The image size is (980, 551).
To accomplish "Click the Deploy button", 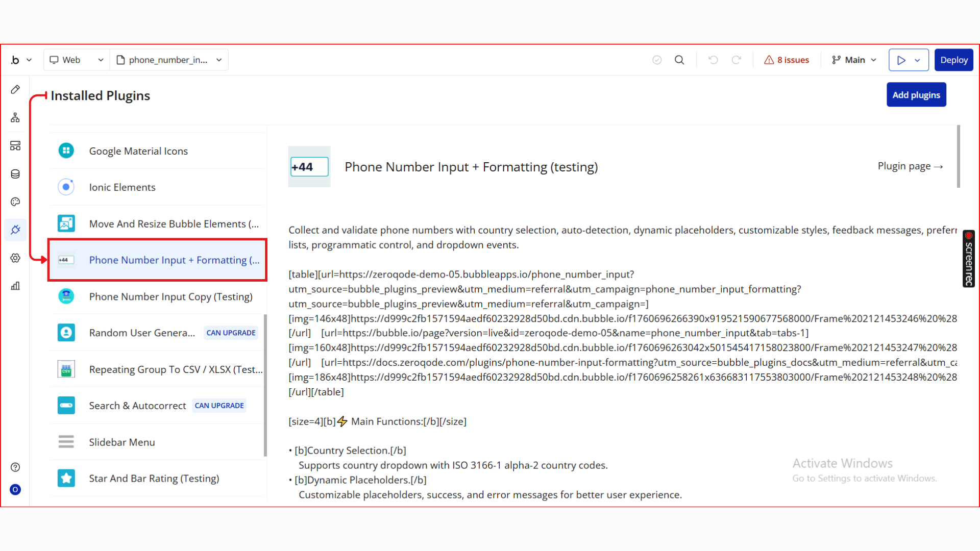I will coord(953,60).
